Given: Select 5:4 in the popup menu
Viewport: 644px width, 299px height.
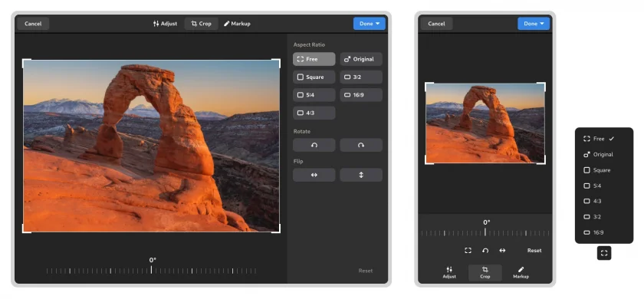Looking at the screenshot, I should 604,186.
